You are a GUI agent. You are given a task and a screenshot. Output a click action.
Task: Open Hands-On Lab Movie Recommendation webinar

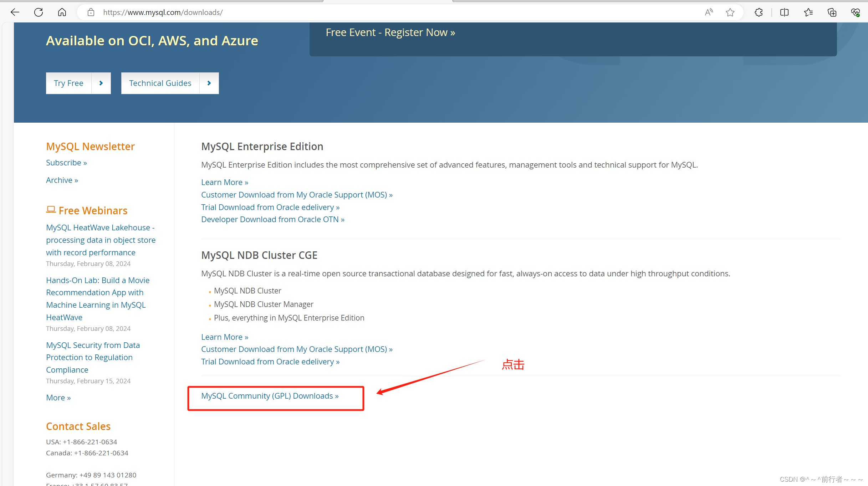coord(98,299)
